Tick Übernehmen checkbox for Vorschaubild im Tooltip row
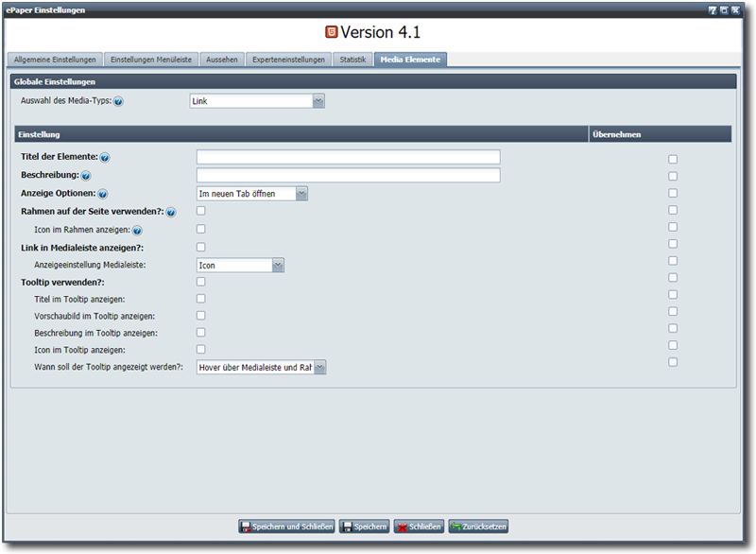This screenshot has height=554, width=756. click(x=673, y=311)
